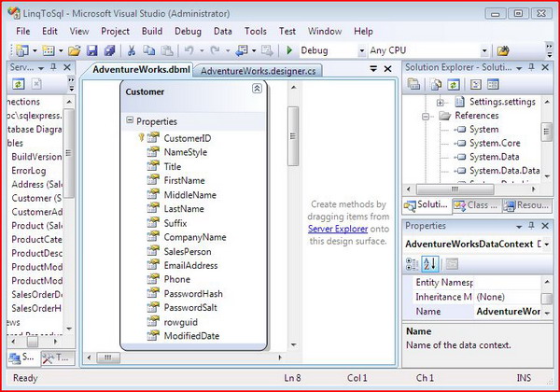Open the Any CPU platform dropdown
The height and width of the screenshot is (392, 560).
point(484,50)
